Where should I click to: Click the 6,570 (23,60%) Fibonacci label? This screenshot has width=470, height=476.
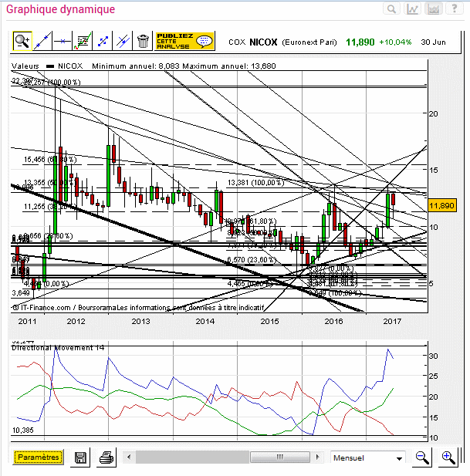tap(252, 260)
